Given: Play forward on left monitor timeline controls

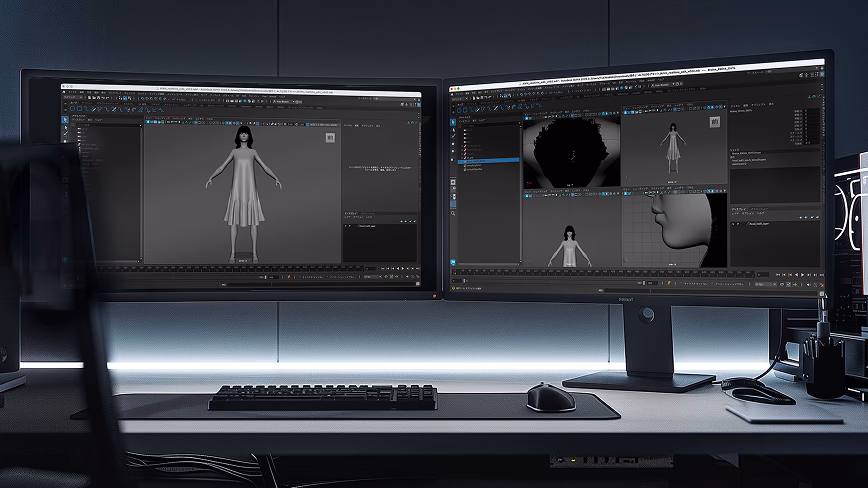Looking at the screenshot, I should click(x=402, y=269).
